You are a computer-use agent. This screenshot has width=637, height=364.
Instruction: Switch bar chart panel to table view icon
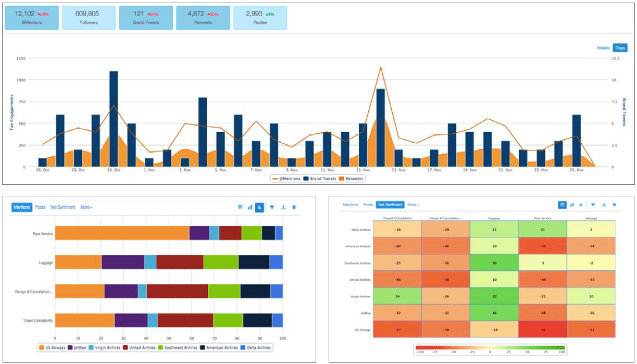coord(240,207)
